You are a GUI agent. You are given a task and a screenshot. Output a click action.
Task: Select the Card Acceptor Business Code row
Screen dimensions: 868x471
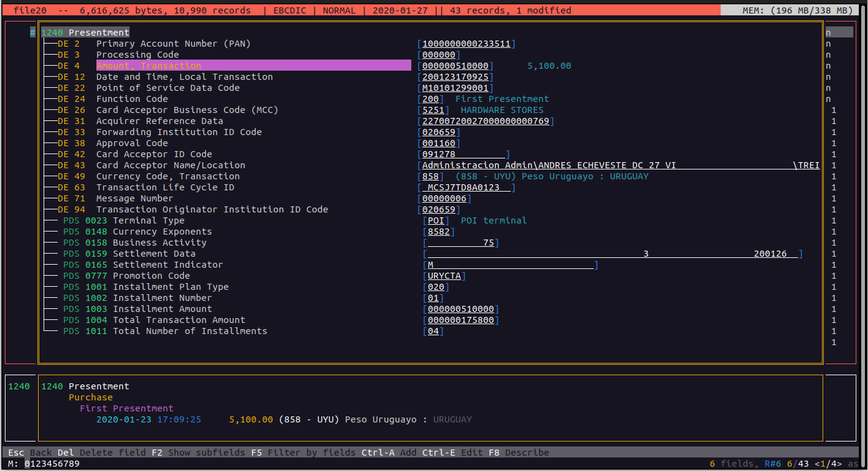(x=187, y=110)
